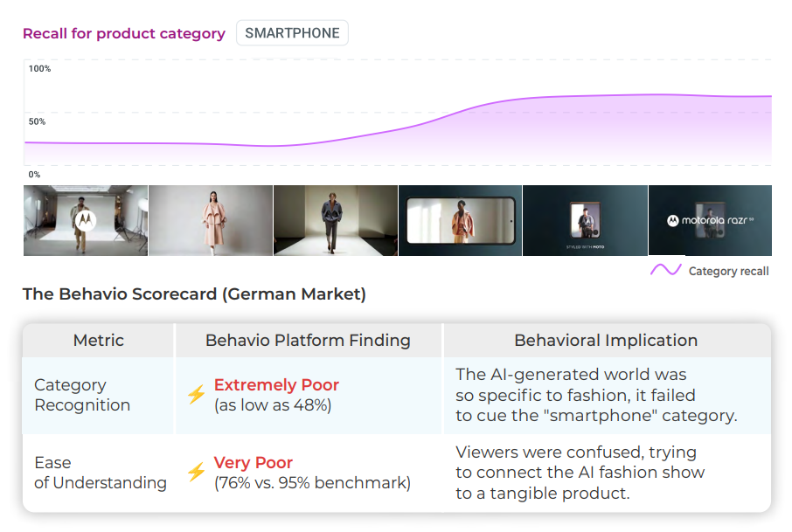Image resolution: width=792 pixels, height=532 pixels.
Task: Click the Metric column header
Action: coord(98,341)
